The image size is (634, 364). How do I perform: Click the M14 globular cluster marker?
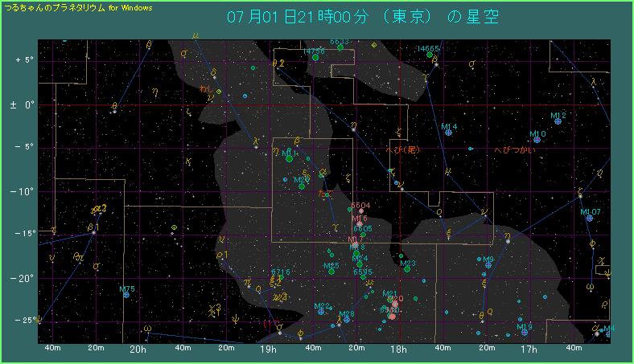tap(449, 133)
